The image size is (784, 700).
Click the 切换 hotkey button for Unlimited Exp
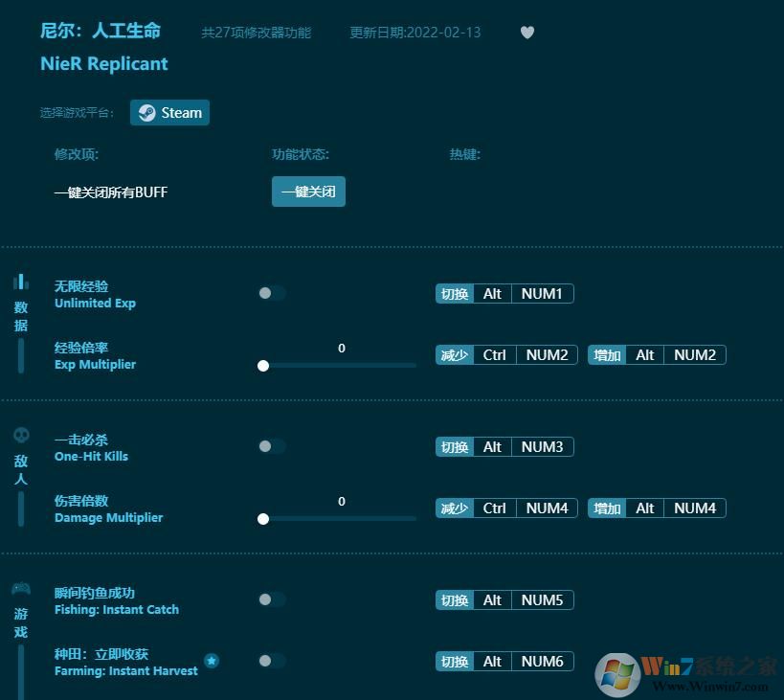(x=454, y=293)
